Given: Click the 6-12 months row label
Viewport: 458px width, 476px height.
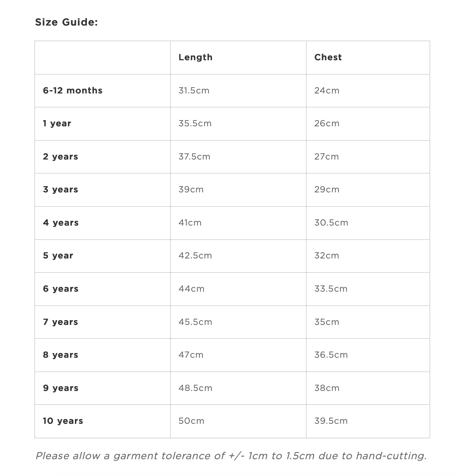Looking at the screenshot, I should click(73, 91).
